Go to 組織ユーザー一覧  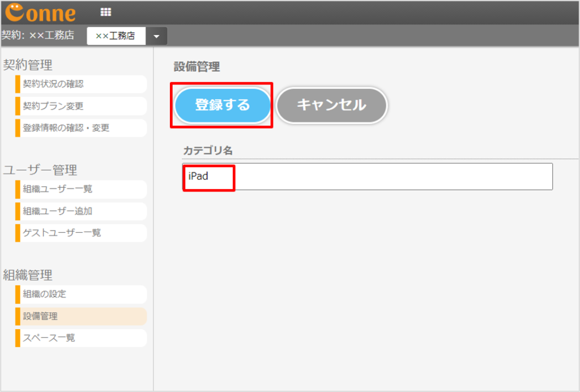click(x=81, y=189)
